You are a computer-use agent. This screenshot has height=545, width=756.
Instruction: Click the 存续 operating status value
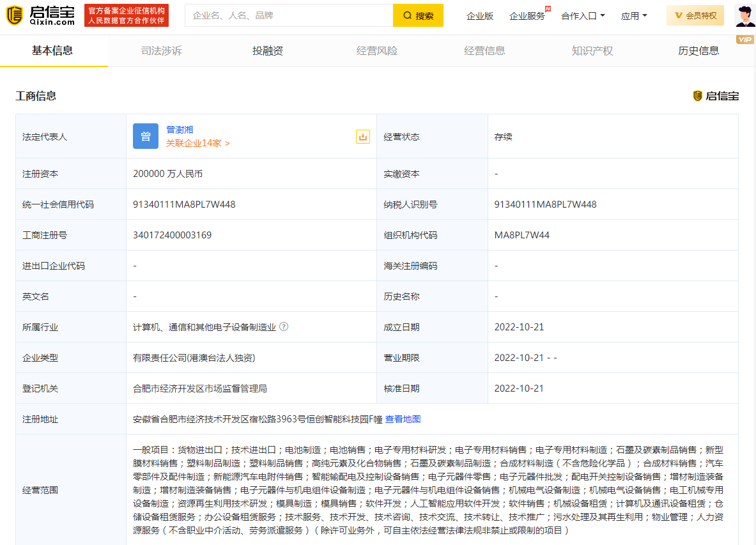(504, 137)
